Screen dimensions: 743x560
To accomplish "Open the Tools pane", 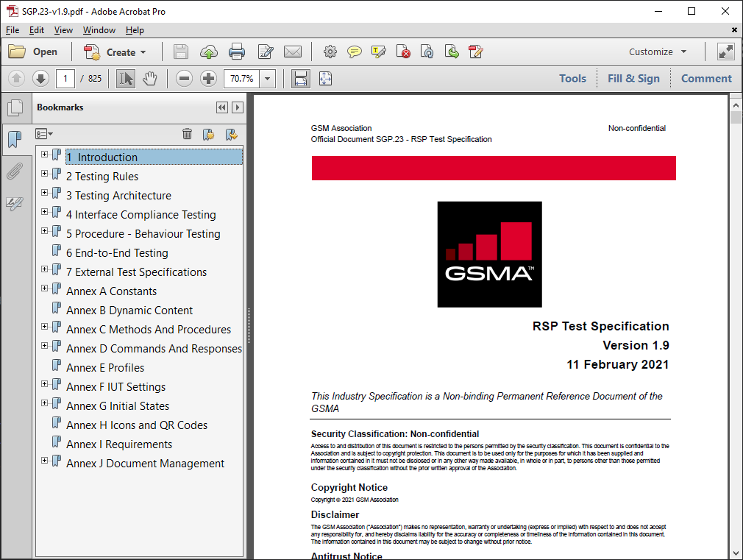I will (572, 78).
